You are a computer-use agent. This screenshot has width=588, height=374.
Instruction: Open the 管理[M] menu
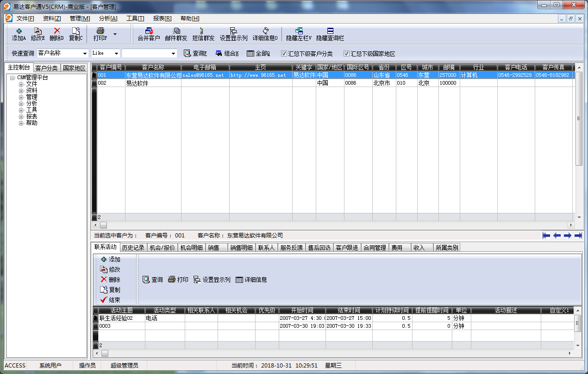tap(80, 19)
